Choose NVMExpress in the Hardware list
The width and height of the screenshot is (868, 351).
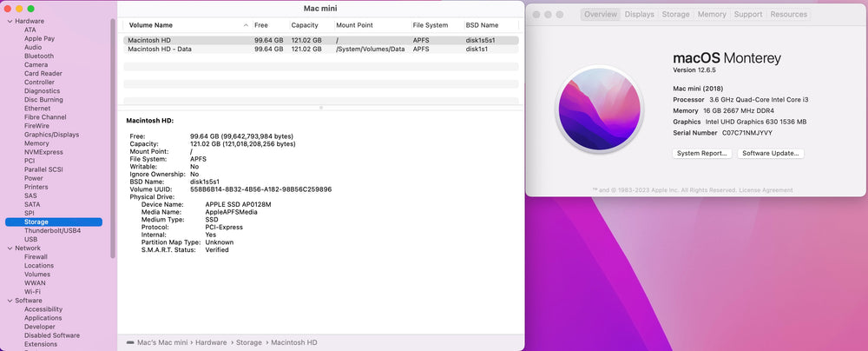pos(43,152)
